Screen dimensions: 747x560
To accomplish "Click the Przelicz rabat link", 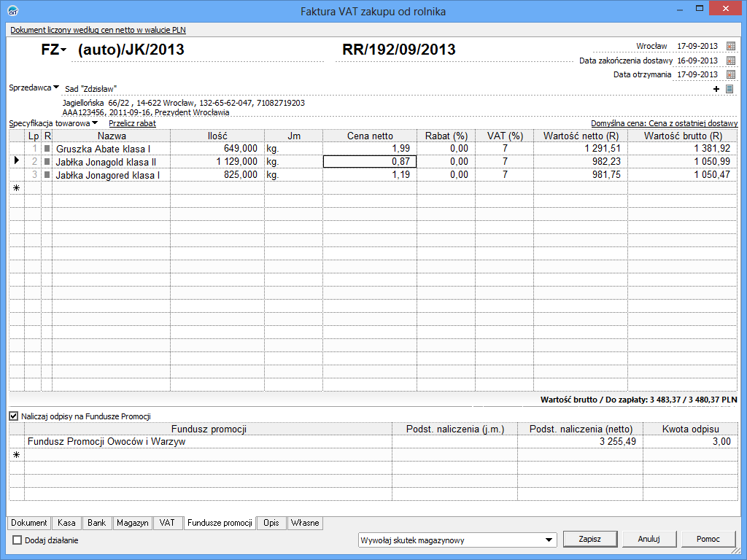I will click(132, 123).
